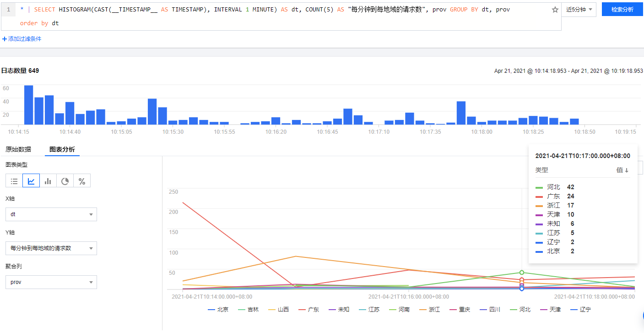This screenshot has width=644, height=333.
Task: Open the 近5分钟 time range dropdown
Action: point(579,10)
